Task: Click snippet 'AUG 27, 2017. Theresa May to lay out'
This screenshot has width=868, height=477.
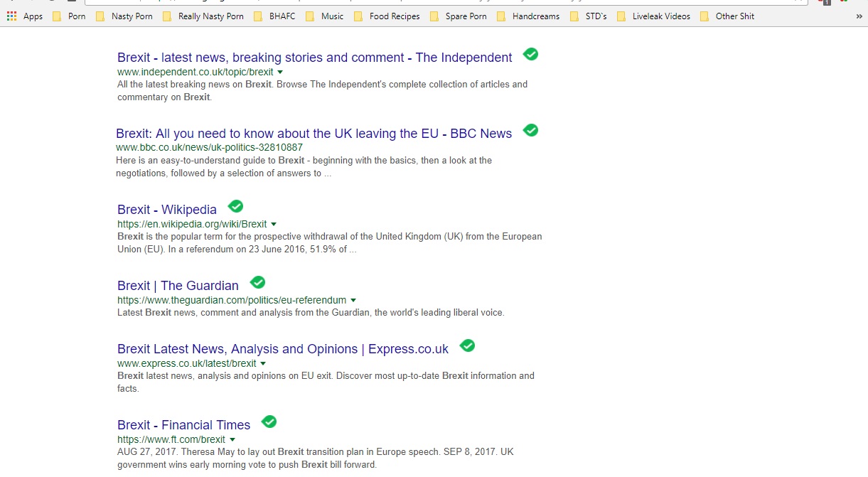Action: (x=195, y=452)
